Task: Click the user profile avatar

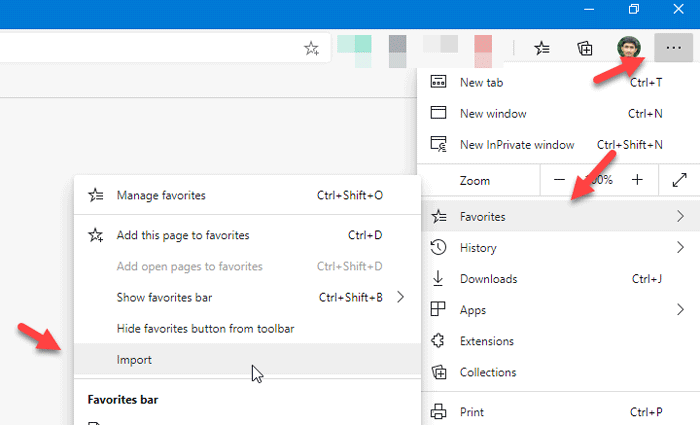Action: (x=629, y=47)
